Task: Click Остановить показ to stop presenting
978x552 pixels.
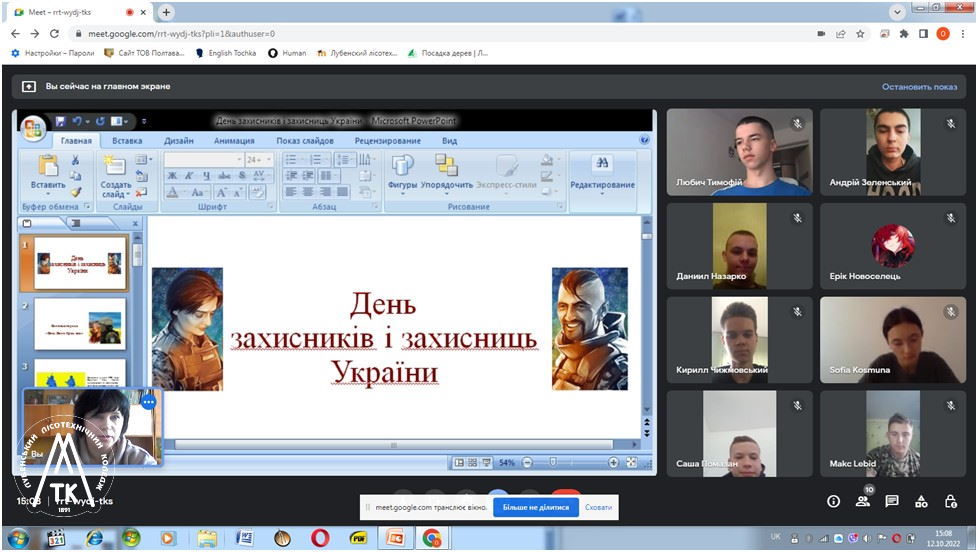Action: click(919, 87)
